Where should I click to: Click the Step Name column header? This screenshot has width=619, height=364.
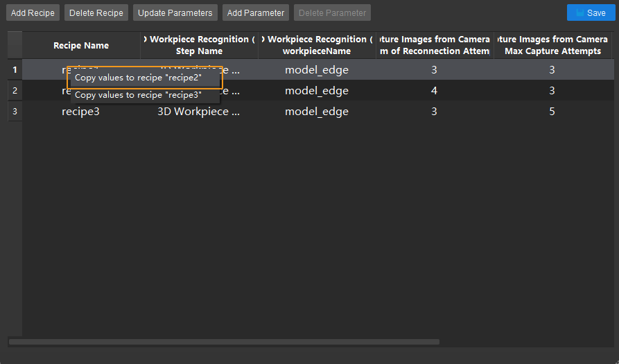pyautogui.click(x=200, y=46)
